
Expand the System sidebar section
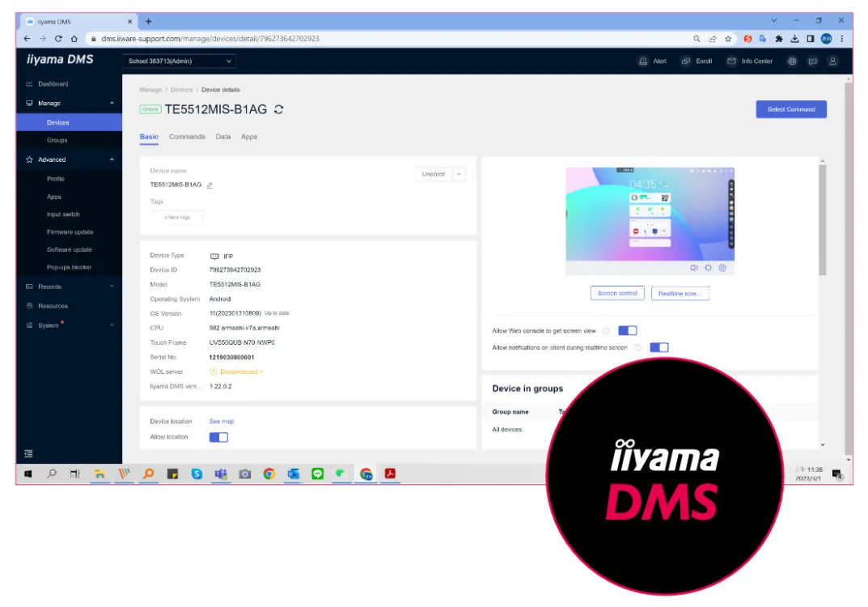click(112, 325)
